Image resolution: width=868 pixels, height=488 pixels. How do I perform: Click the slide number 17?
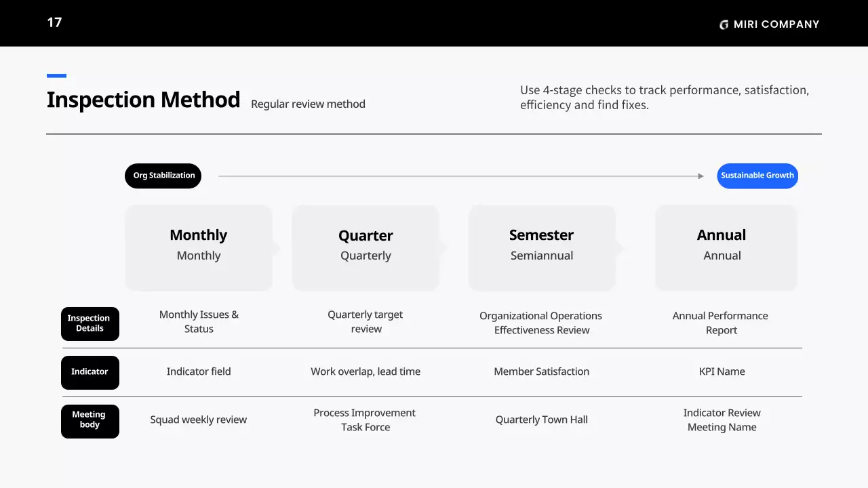click(x=54, y=22)
